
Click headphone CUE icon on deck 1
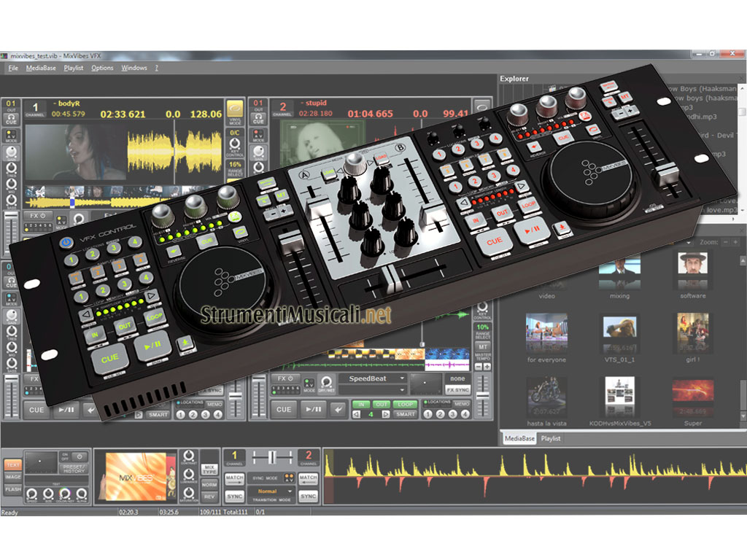pyautogui.click(x=11, y=118)
